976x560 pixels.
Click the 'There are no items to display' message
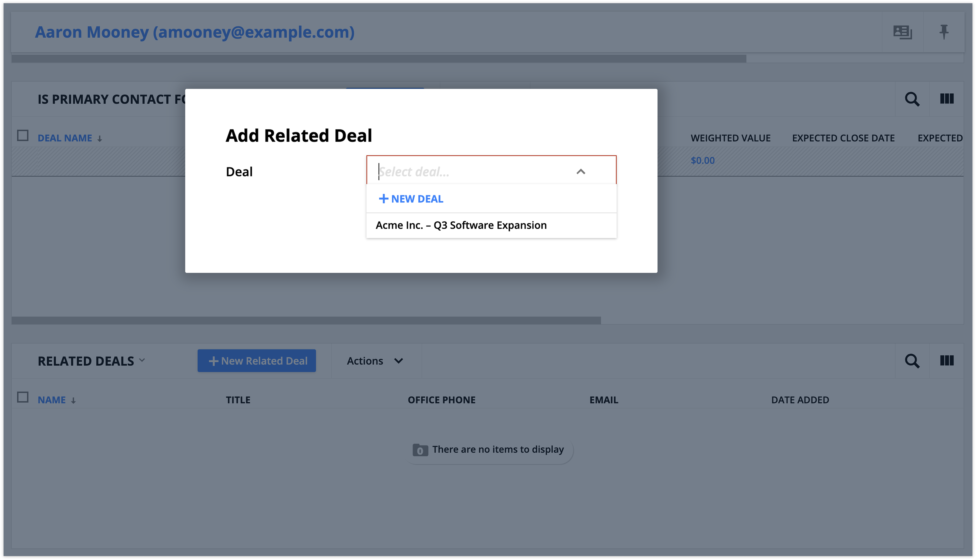(498, 449)
